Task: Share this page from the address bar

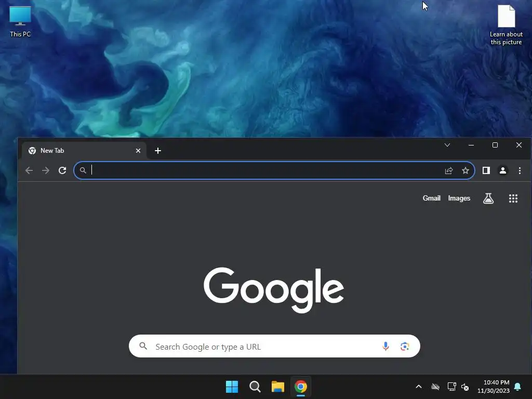Action: point(449,170)
